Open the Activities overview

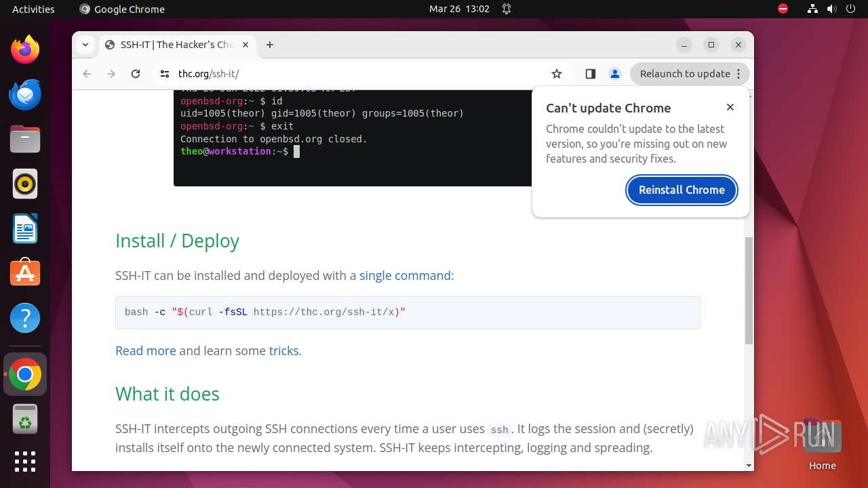(x=33, y=9)
